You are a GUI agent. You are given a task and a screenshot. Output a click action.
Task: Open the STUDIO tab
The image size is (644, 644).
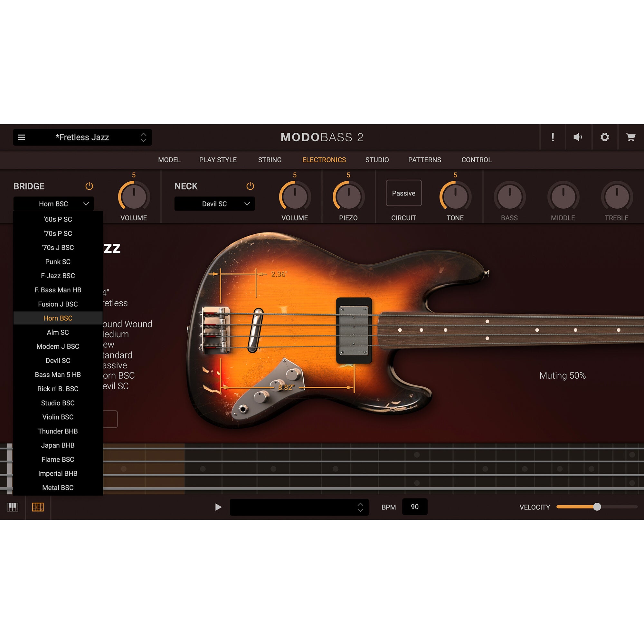coord(377,160)
